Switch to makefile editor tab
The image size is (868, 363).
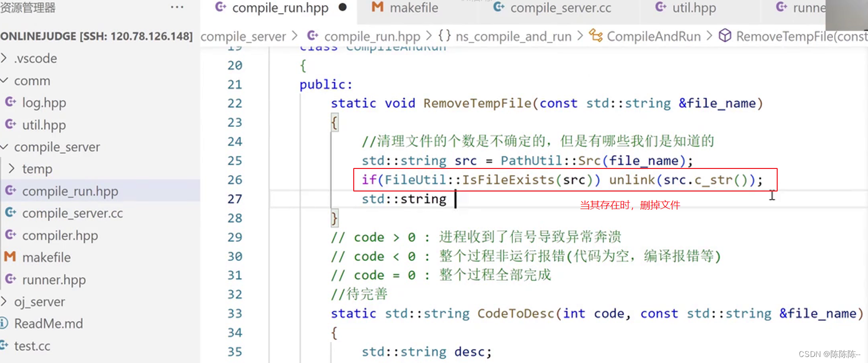point(414,8)
